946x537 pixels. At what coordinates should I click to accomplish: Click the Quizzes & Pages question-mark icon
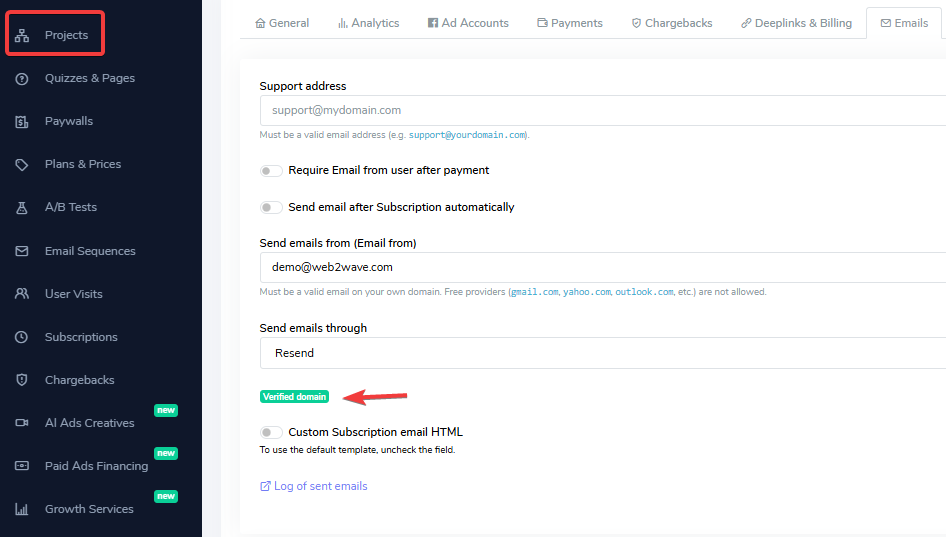pos(22,78)
